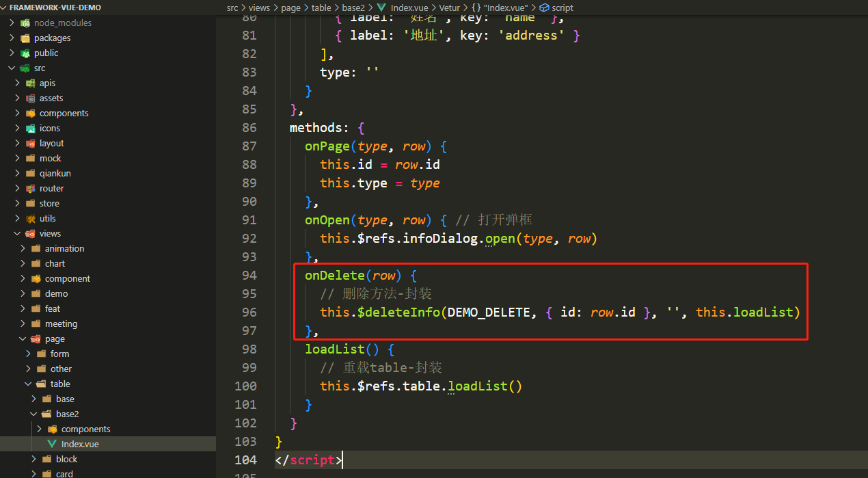Viewport: 868px width, 478px height.
Task: Click the mock folder icon
Action: [31, 158]
